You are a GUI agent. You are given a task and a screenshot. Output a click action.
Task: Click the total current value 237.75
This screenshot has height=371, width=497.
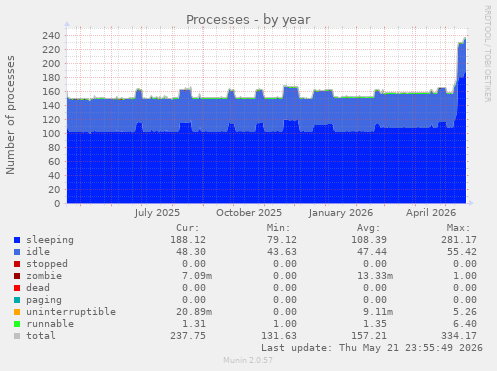(188, 336)
